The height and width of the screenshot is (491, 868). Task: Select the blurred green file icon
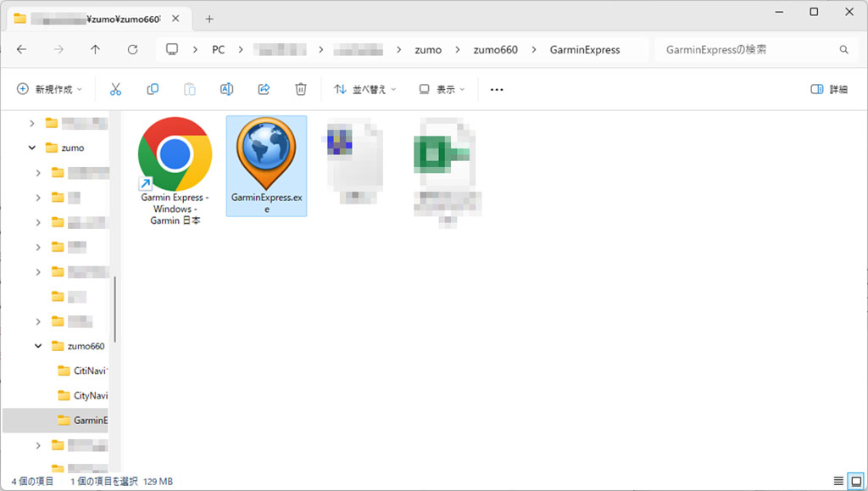click(446, 172)
